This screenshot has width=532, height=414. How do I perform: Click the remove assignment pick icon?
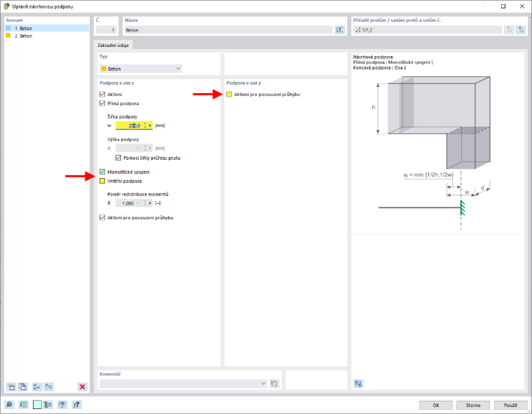click(521, 30)
